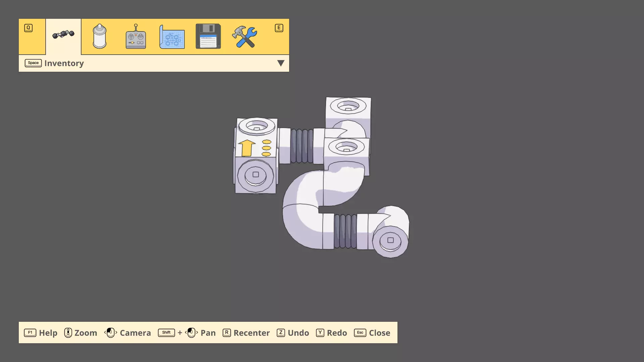Click the top-right cube block socket
Viewport: 644px width, 362px height.
[x=348, y=107]
